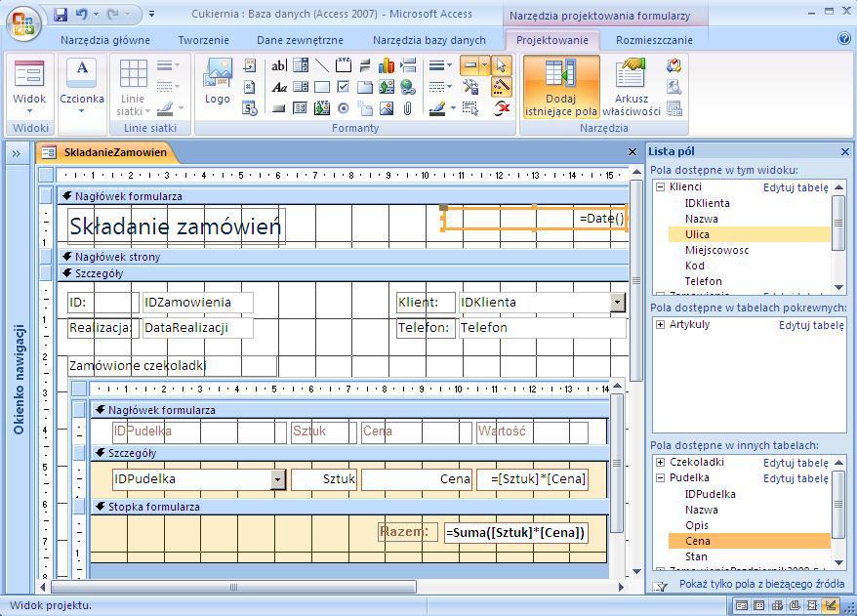The height and width of the screenshot is (616, 857).
Task: Expand the Czekoladki table fields
Action: (x=660, y=463)
